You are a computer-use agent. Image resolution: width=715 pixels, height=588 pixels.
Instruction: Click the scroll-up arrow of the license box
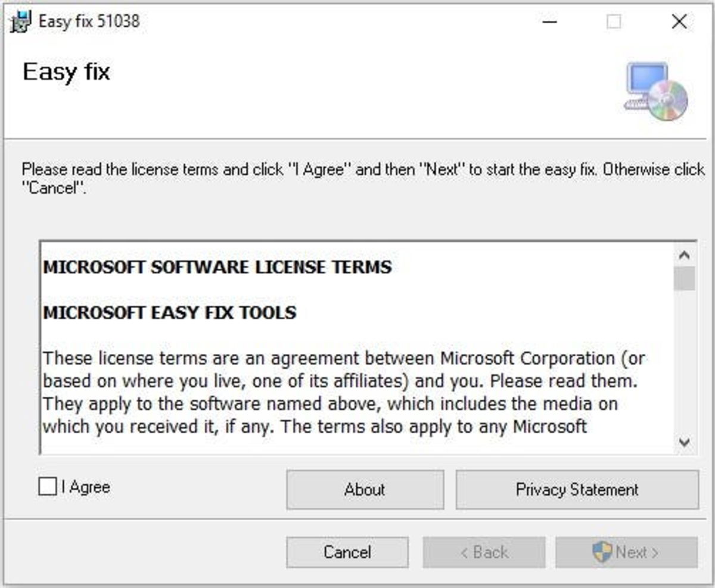(x=683, y=254)
